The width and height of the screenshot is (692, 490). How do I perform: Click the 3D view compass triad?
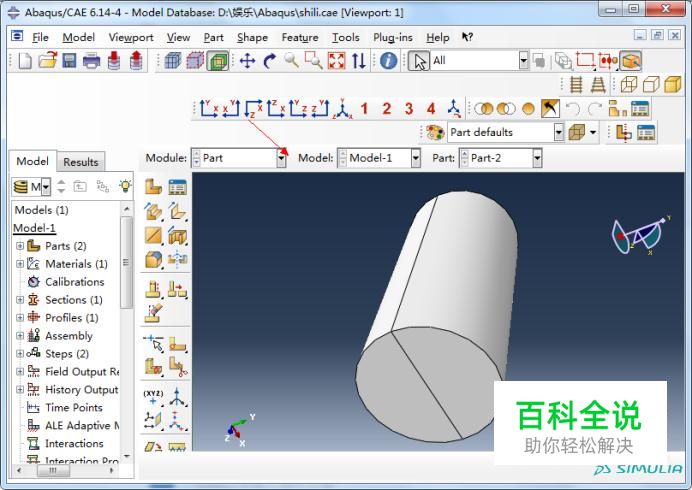(639, 234)
